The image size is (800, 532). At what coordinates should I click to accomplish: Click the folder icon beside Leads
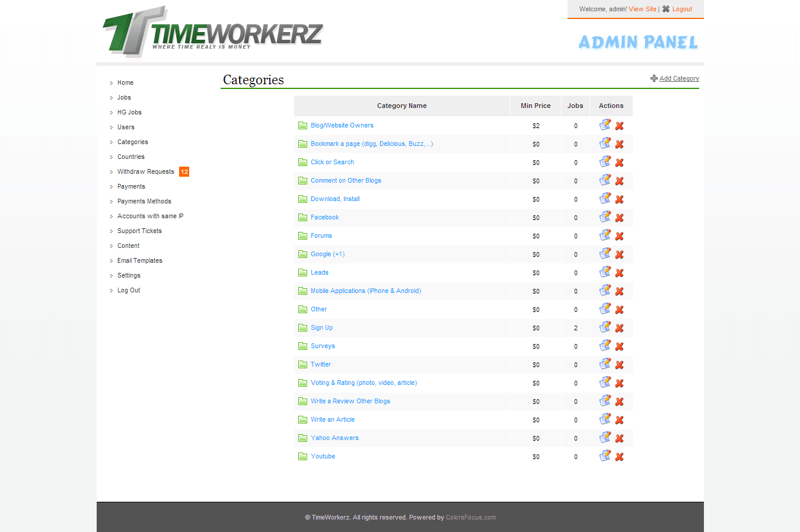302,273
